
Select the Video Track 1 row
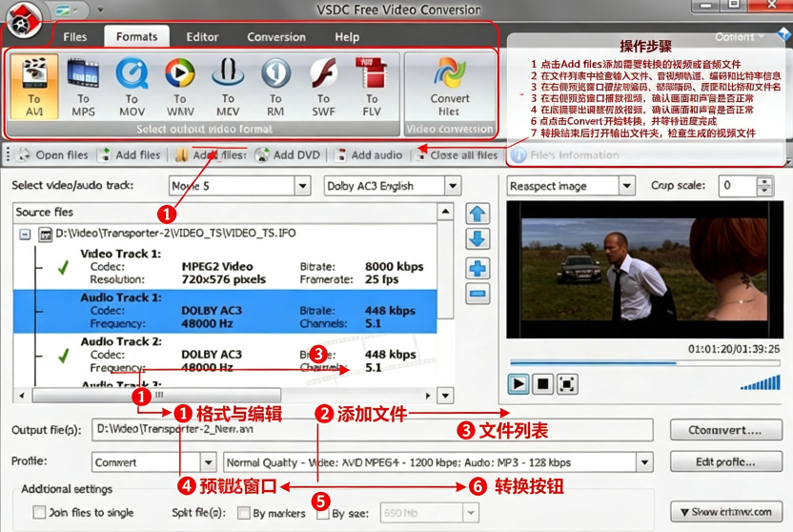tap(225, 267)
